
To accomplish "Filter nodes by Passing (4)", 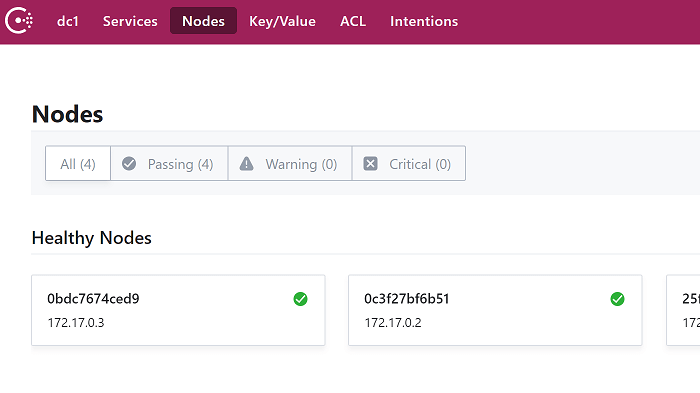I will [169, 163].
